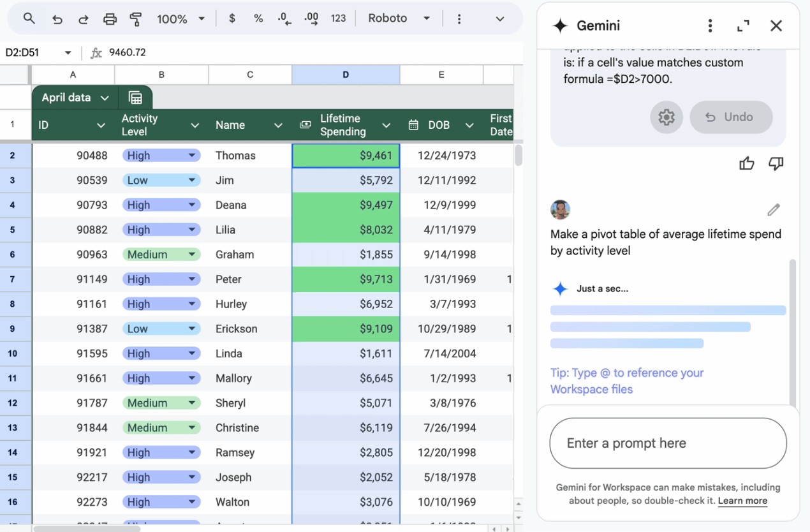Image resolution: width=810 pixels, height=532 pixels.
Task: Click the green $9,497 cell for Deana
Action: [x=346, y=205]
